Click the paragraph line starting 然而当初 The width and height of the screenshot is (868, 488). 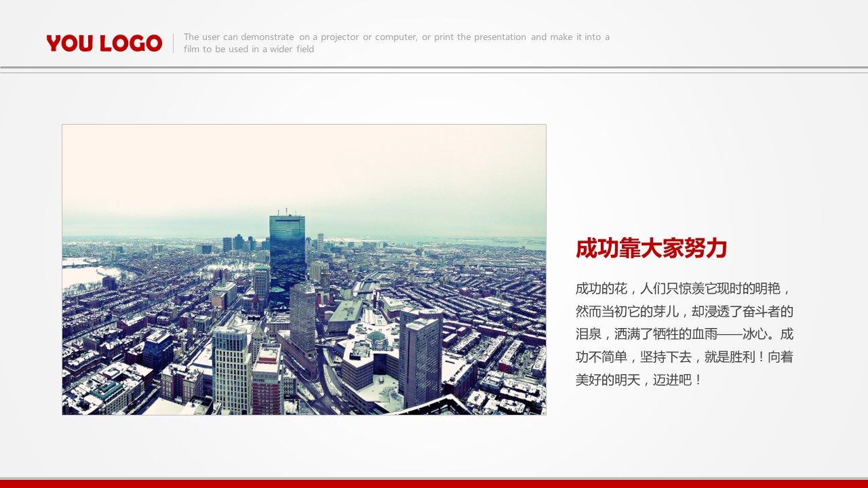pyautogui.click(x=684, y=312)
